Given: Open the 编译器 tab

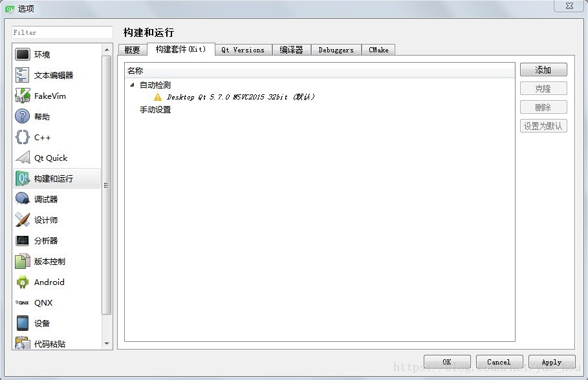Looking at the screenshot, I should point(291,50).
